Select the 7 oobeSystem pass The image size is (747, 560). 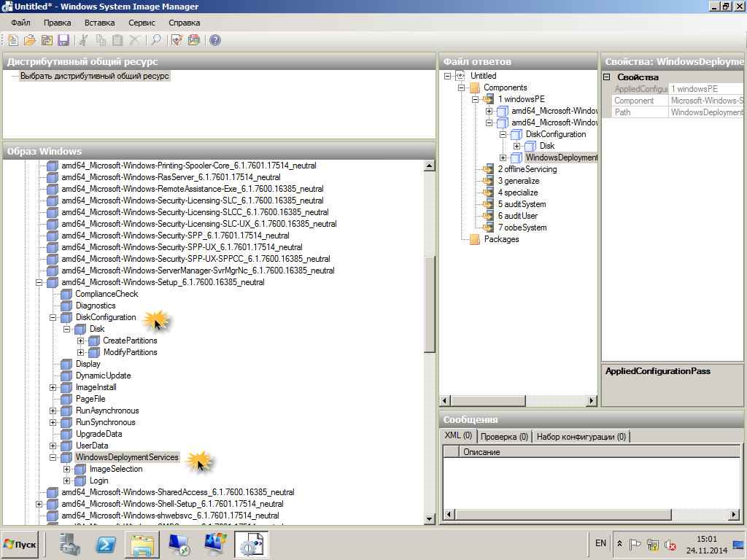tap(522, 227)
